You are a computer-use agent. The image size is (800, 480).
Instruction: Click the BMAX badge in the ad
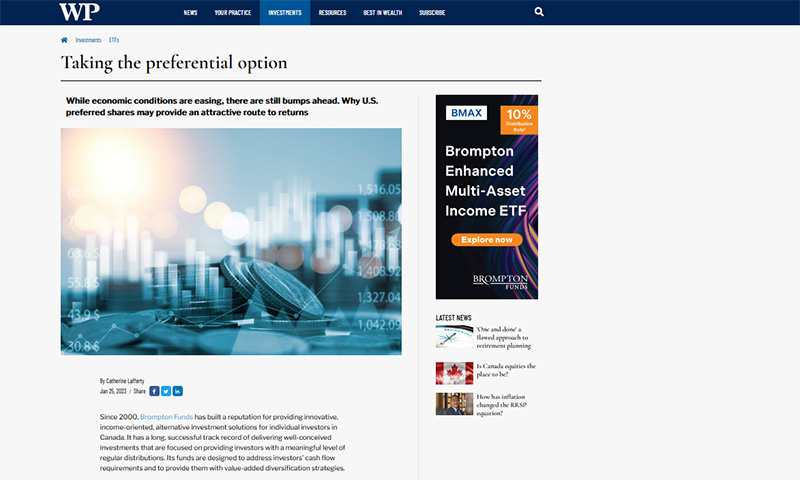point(466,113)
